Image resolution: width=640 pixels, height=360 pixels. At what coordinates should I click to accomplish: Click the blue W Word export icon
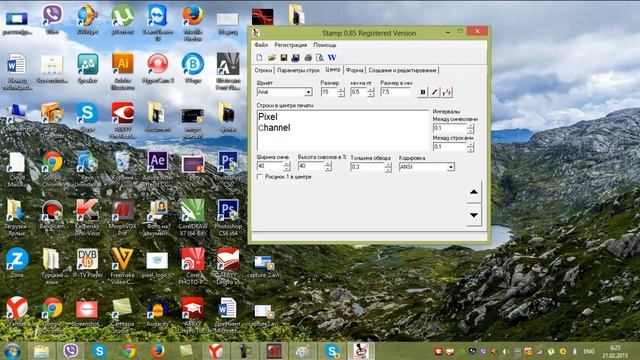click(x=332, y=58)
